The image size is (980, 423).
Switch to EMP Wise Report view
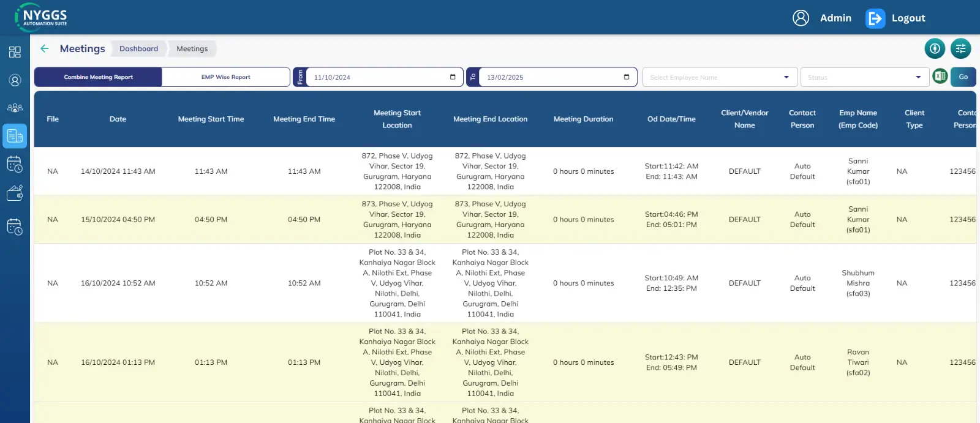(225, 77)
